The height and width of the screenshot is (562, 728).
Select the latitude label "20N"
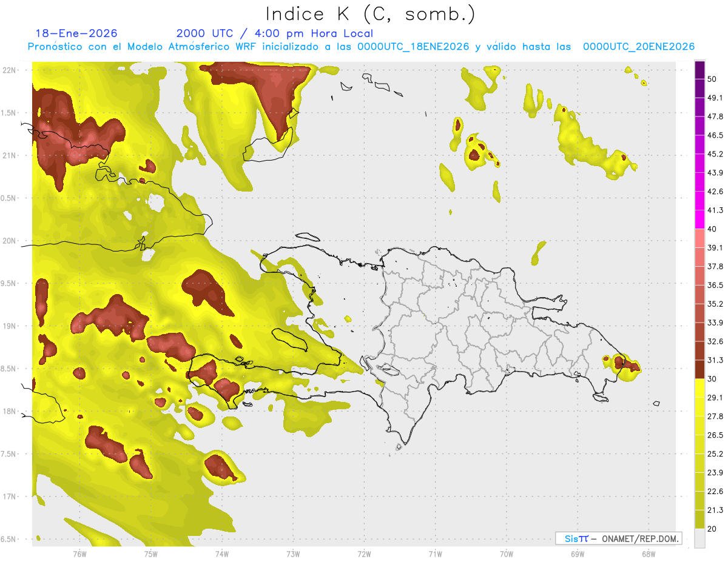[x=10, y=241]
